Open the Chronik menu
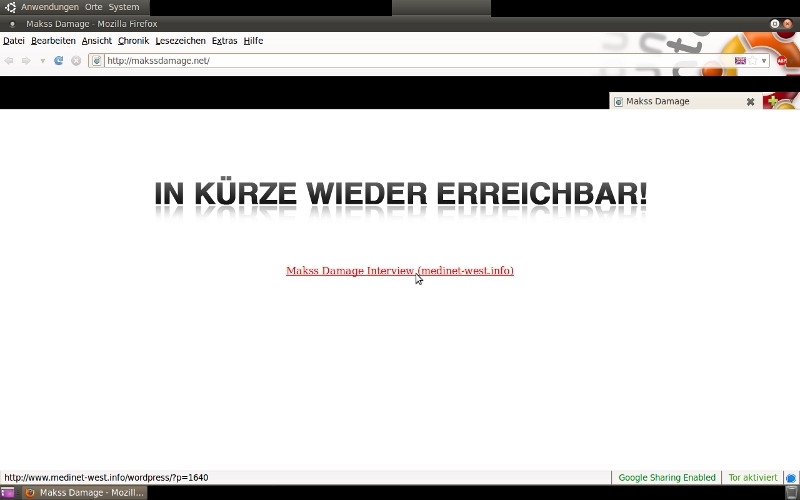This screenshot has height=500, width=800. pos(133,41)
